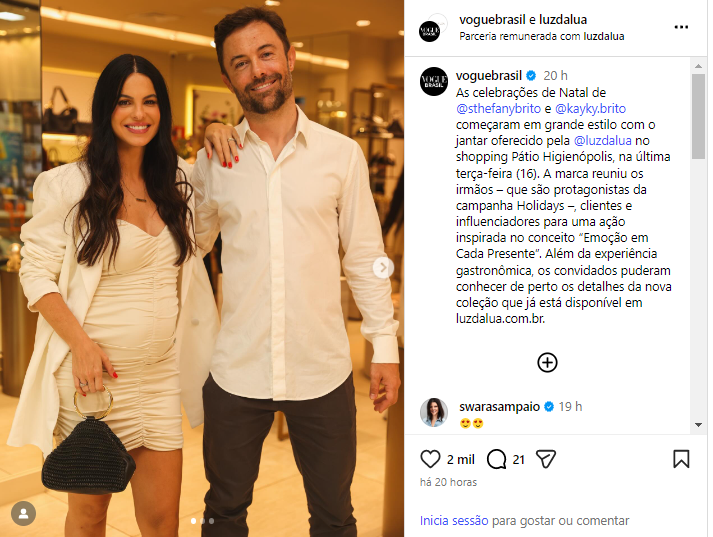713x537 pixels.
Task: Open the three-dot more options menu
Action: tap(681, 27)
